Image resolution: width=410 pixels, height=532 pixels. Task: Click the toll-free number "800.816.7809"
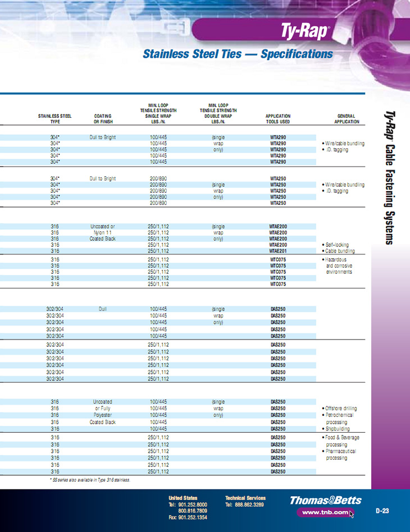[x=193, y=511]
